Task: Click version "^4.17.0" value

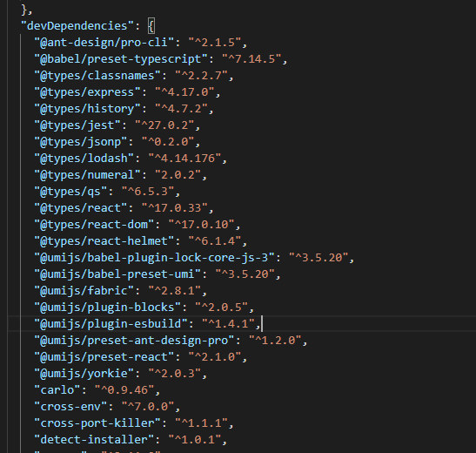Action: pos(184,92)
